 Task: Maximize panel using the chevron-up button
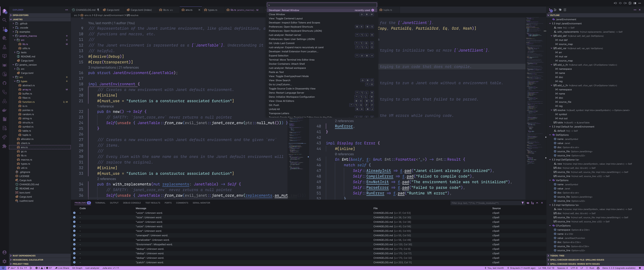tap(537, 203)
